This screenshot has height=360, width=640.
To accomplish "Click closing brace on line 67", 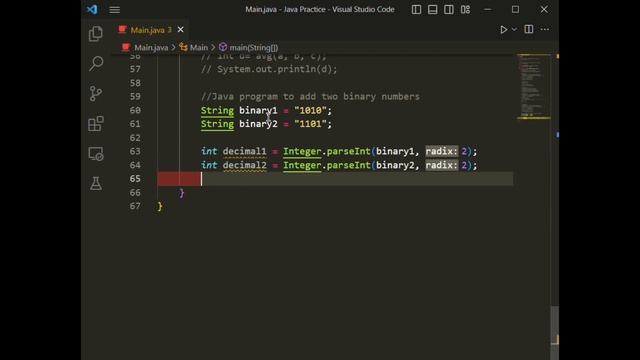I will tap(160, 207).
